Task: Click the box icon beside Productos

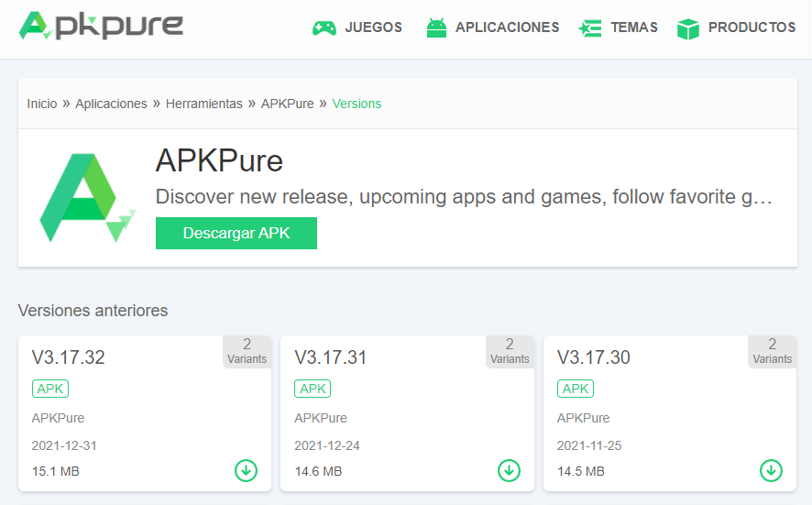Action: point(687,28)
